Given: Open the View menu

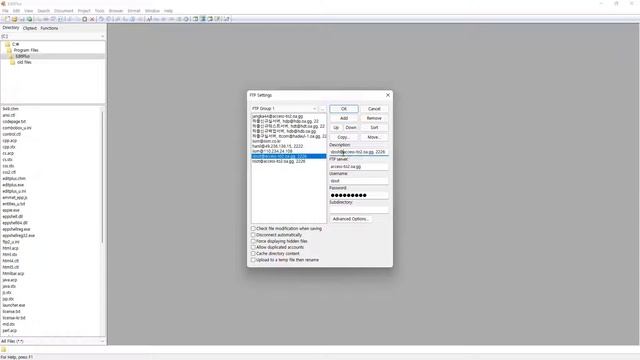Looking at the screenshot, I should click(x=29, y=11).
